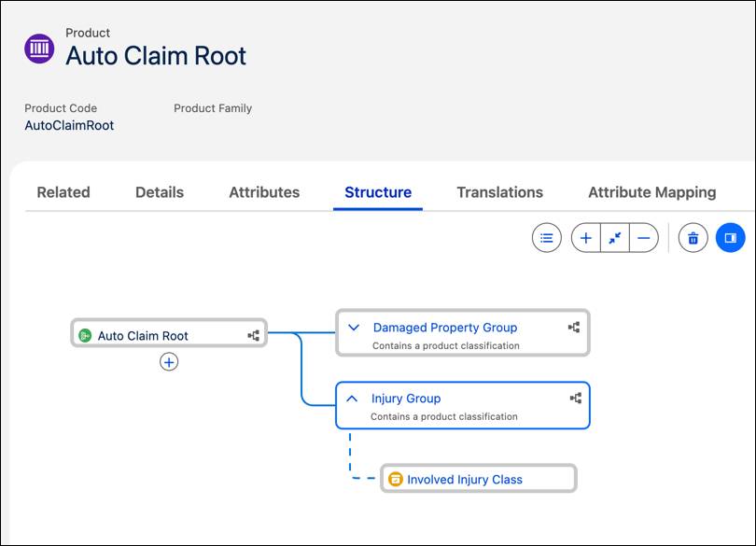Screen dimensions: 756x546
Task: Expand the Damaged Property Group chevron
Action: (354, 328)
